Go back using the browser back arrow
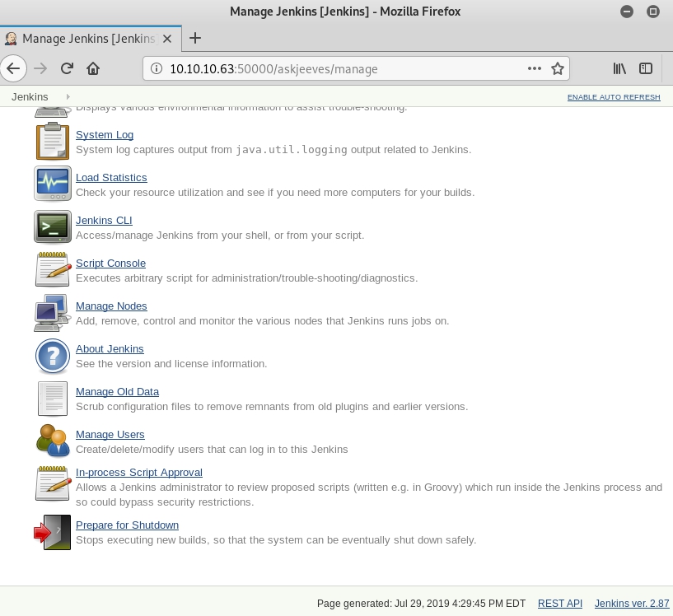 pos(13,68)
